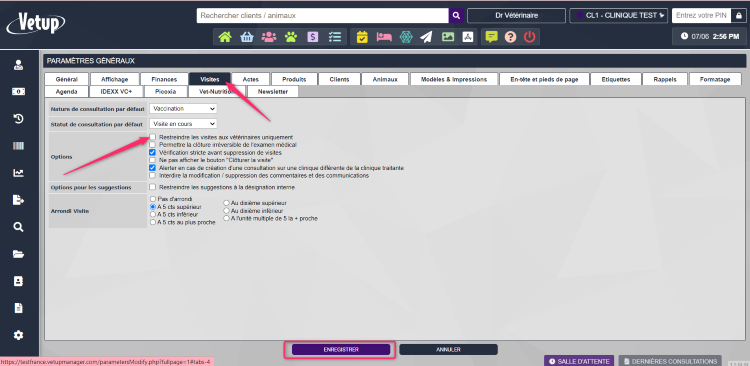Open the document page sidebar icon
This screenshot has height=366, width=750.
pyautogui.click(x=18, y=308)
